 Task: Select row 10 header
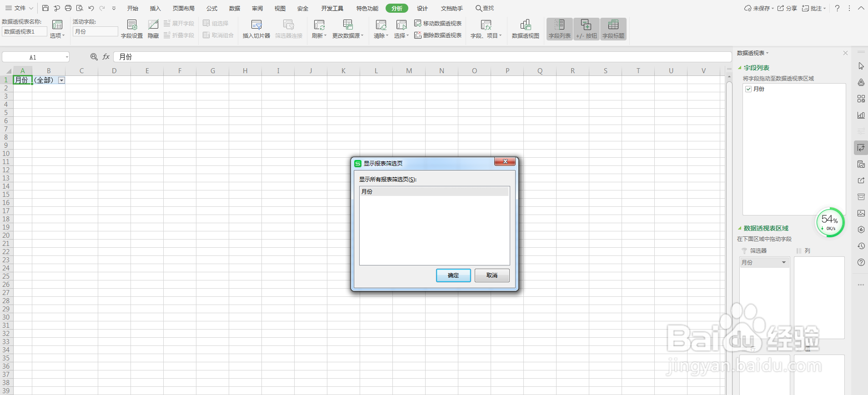[x=6, y=154]
